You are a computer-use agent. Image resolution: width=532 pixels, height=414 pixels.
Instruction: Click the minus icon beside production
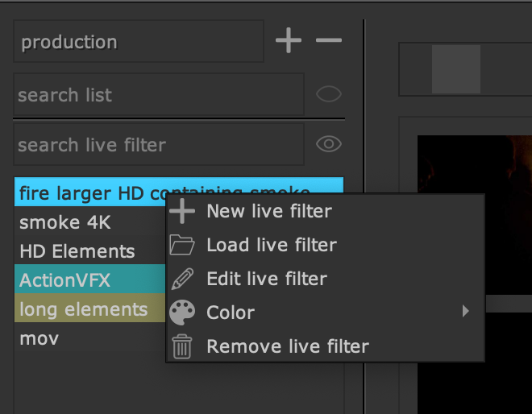pyautogui.click(x=328, y=41)
